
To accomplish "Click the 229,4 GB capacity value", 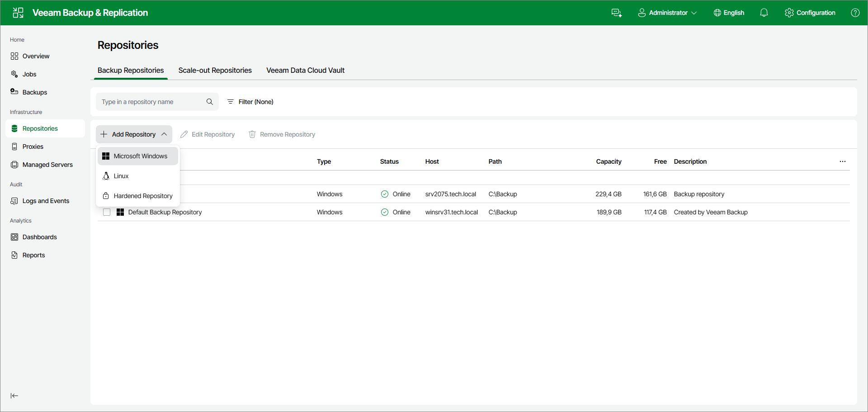I will pos(608,194).
